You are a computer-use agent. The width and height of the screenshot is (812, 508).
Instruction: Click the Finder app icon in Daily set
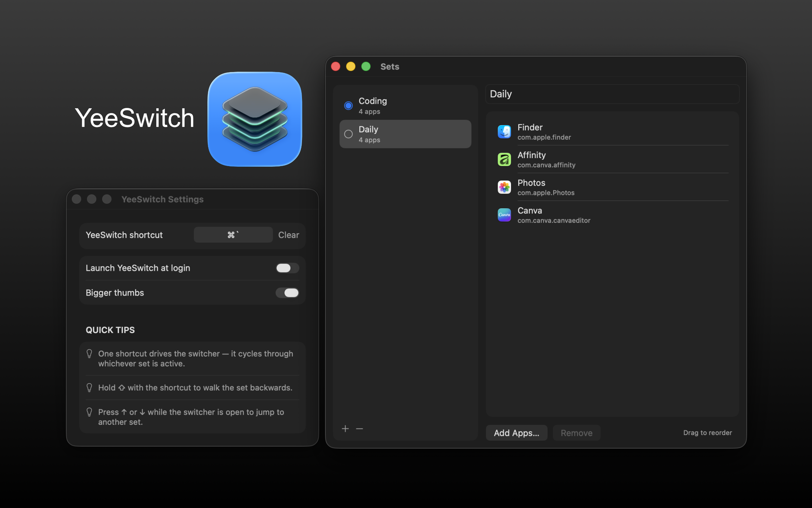click(x=504, y=132)
